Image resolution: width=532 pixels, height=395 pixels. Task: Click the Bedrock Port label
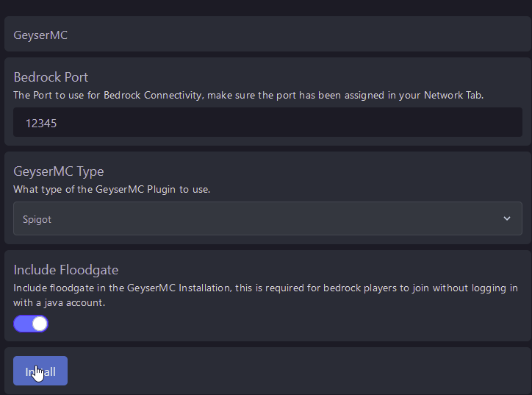pos(51,77)
